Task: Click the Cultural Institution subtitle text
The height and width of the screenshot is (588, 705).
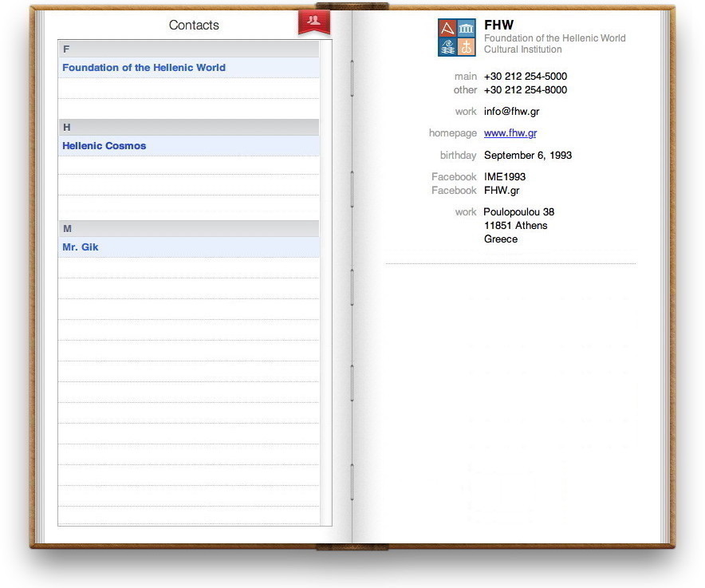Action: point(523,49)
